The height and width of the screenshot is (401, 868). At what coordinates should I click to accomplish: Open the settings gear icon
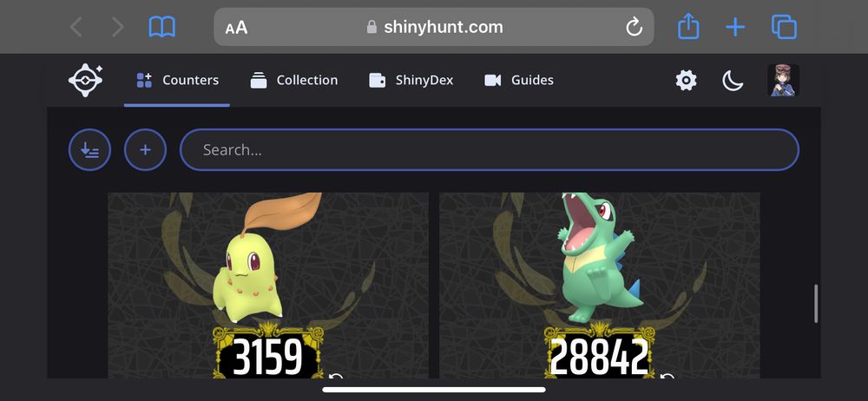pos(686,81)
